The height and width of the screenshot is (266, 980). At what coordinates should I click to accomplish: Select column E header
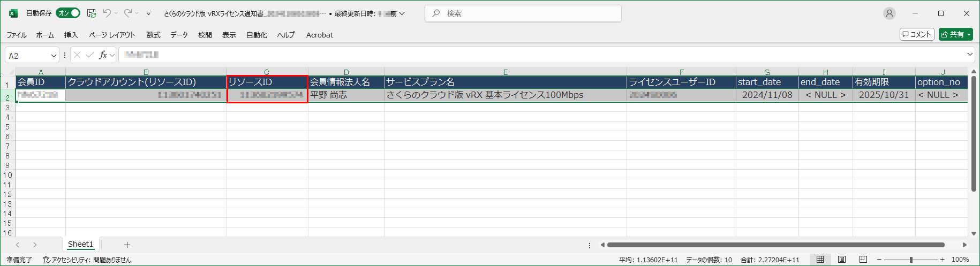506,72
